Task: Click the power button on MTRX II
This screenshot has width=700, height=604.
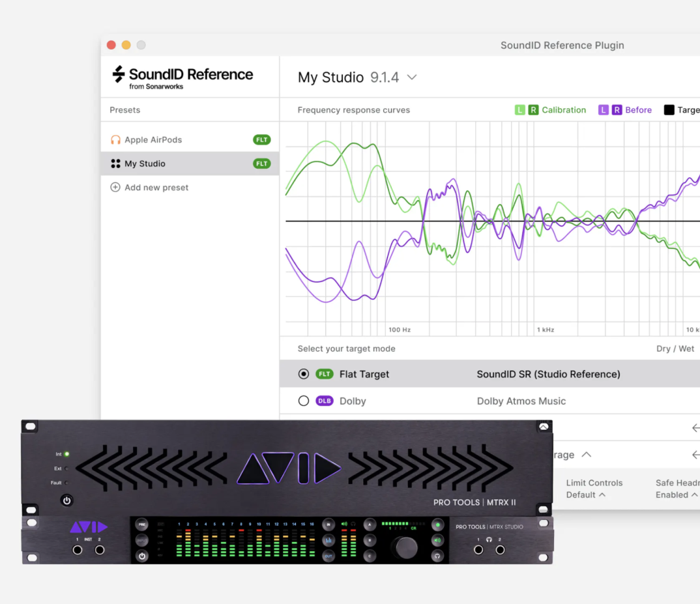Action: pos(66,500)
